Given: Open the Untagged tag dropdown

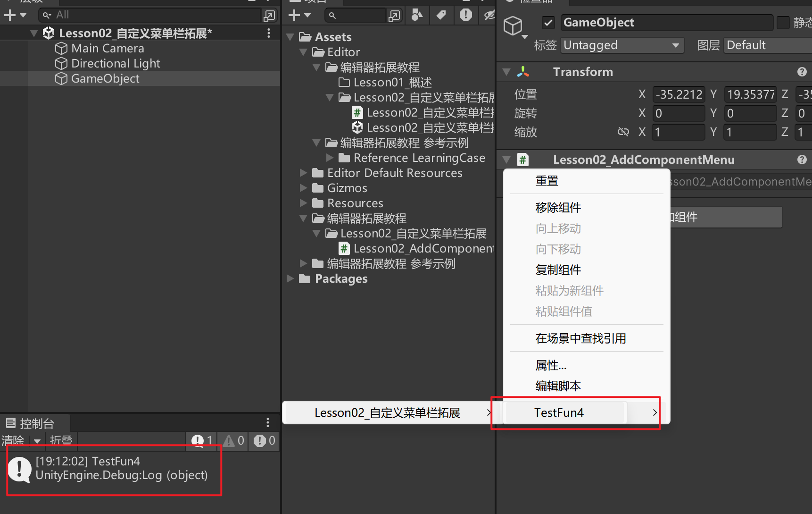Looking at the screenshot, I should 622,45.
